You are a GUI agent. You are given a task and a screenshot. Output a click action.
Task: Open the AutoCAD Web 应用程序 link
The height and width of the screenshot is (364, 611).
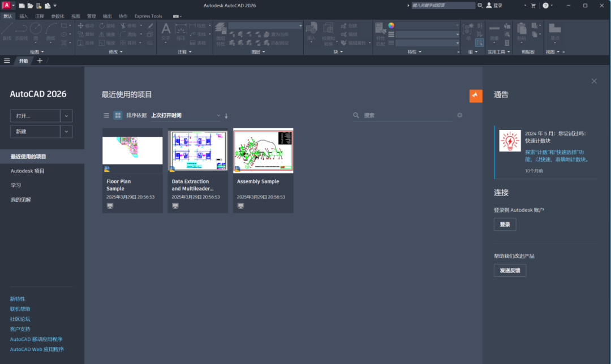point(37,349)
